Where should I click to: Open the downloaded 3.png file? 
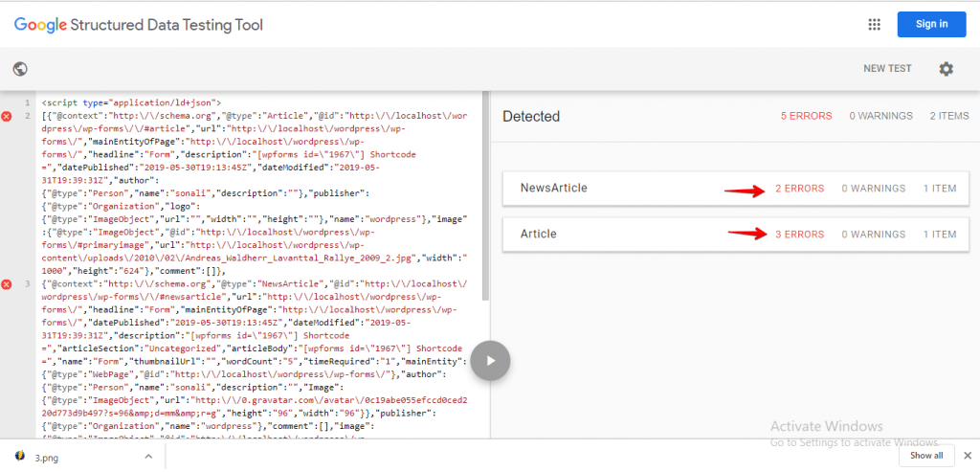tap(46, 457)
